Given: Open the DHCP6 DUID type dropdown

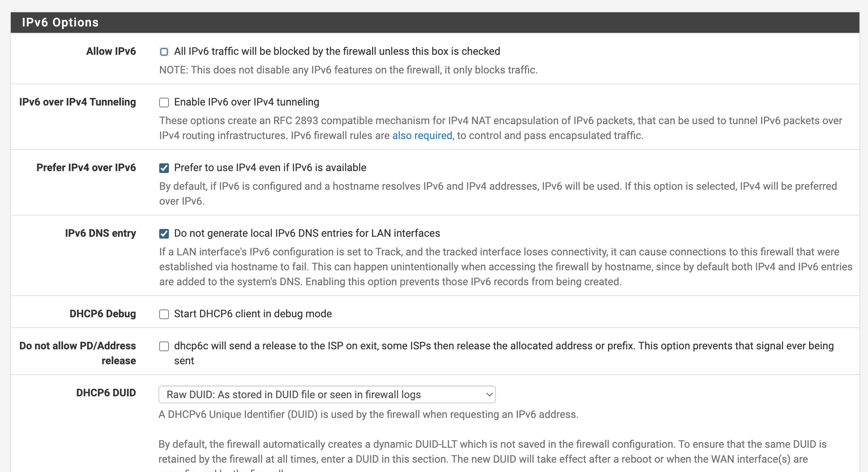Looking at the screenshot, I should pyautogui.click(x=327, y=394).
